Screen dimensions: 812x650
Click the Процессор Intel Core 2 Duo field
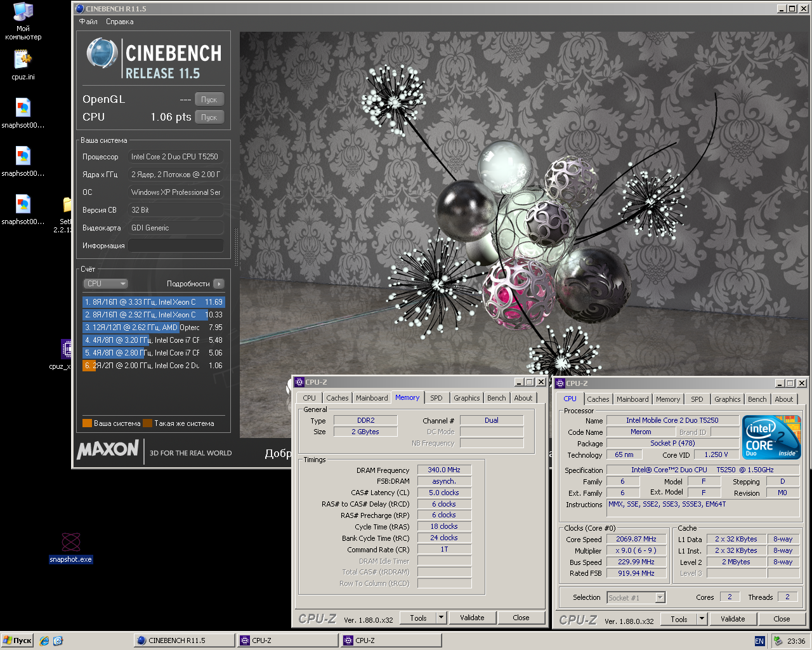click(x=176, y=157)
